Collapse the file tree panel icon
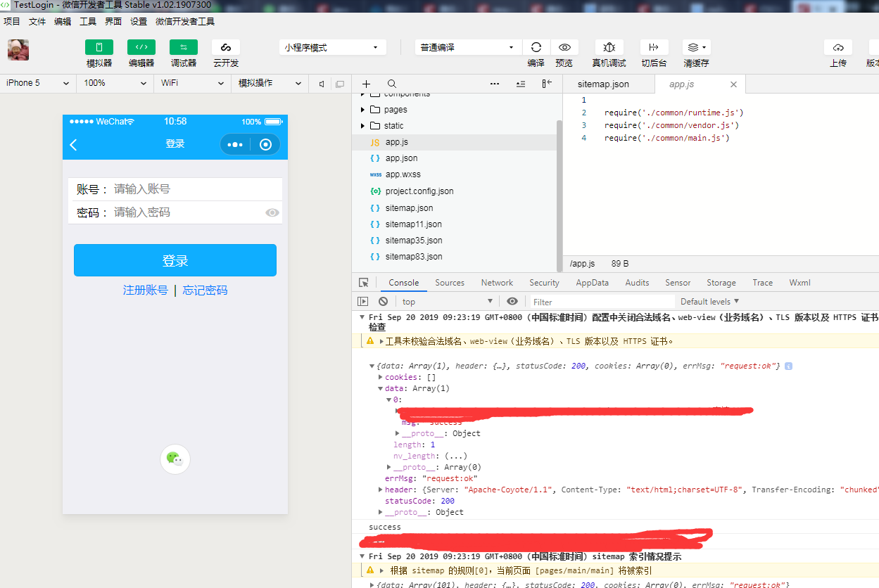The width and height of the screenshot is (879, 588). [x=547, y=84]
